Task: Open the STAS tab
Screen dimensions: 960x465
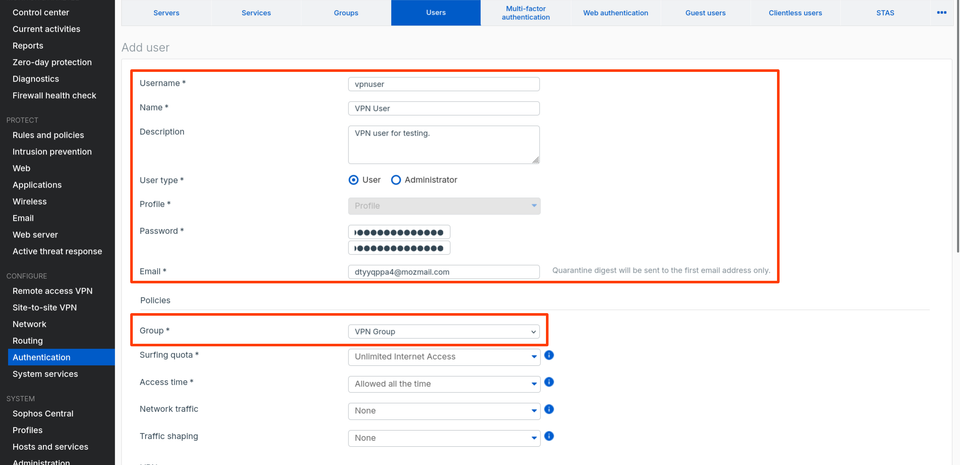Action: 885,13
